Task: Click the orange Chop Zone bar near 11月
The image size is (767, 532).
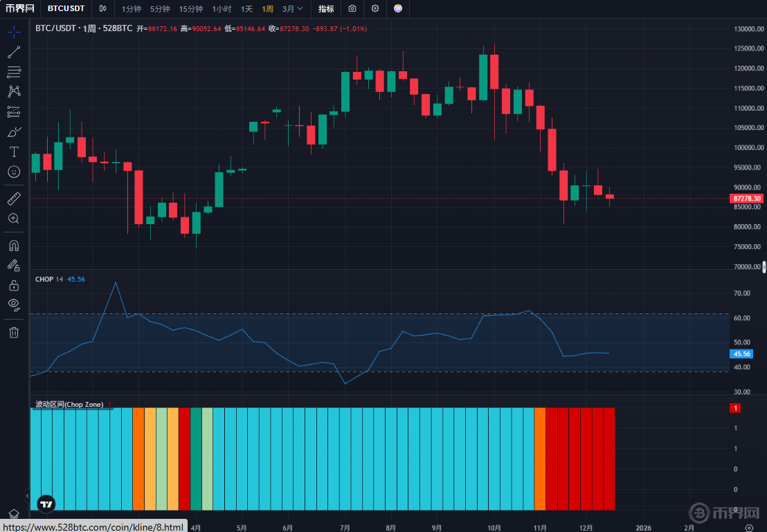Action: point(540,459)
